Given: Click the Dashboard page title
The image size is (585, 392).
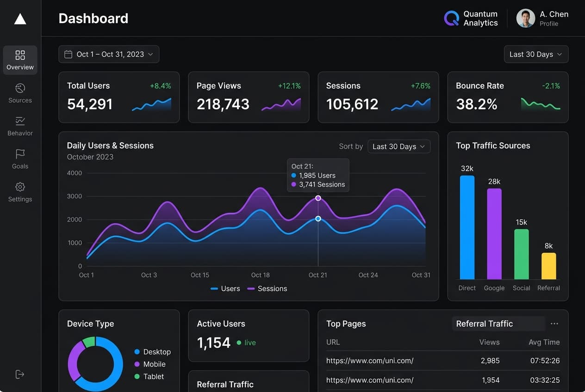Looking at the screenshot, I should click(93, 18).
